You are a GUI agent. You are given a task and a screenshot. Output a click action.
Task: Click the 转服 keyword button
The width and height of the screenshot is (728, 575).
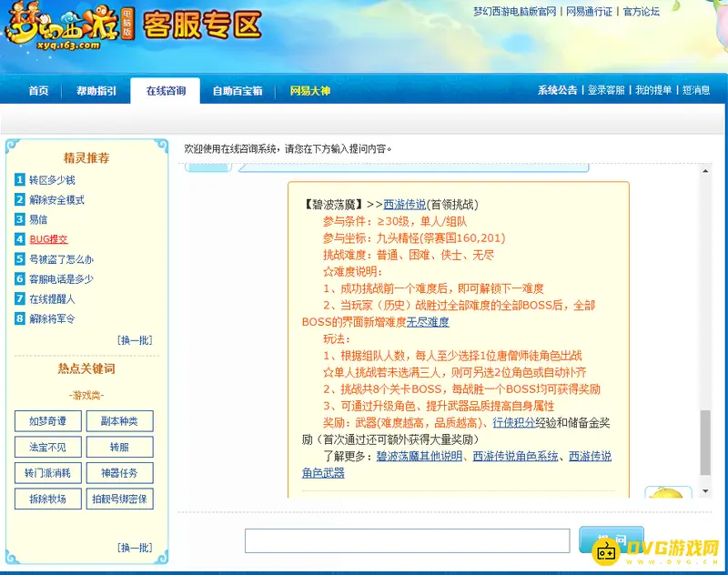coord(120,447)
